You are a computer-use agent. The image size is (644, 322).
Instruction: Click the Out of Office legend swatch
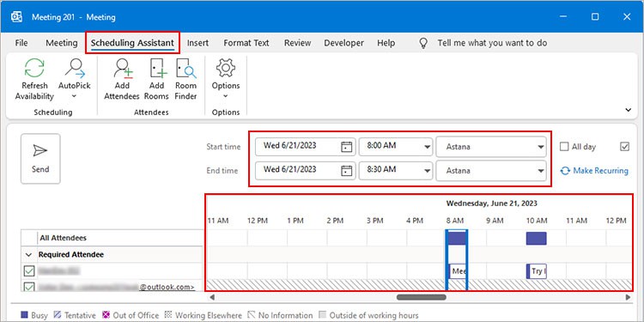click(106, 315)
